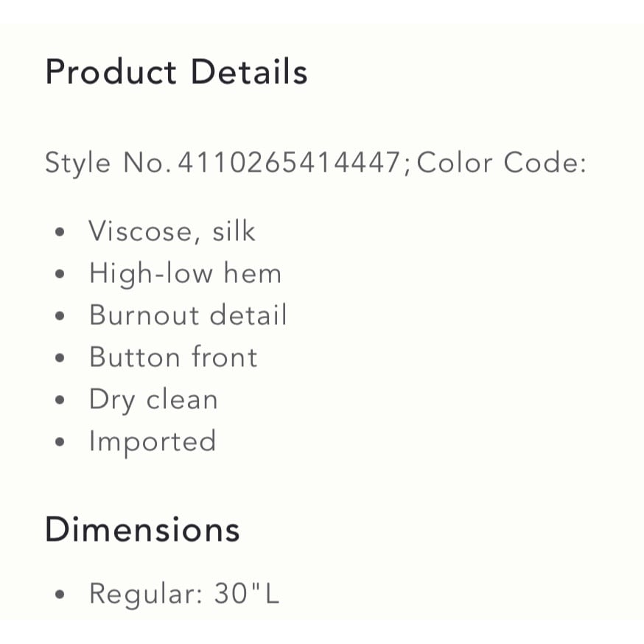Click the Style No. label text
Viewport: 644px width, 644px height.
108,163
